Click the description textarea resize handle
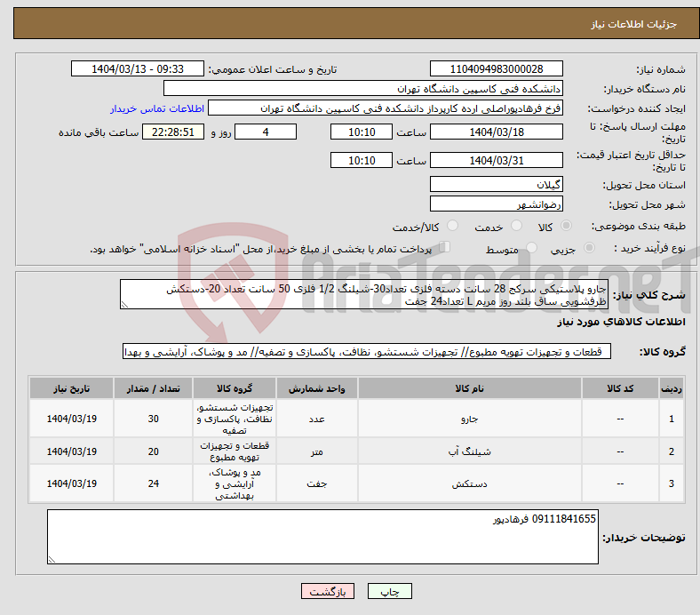The image size is (700, 615). (x=124, y=305)
